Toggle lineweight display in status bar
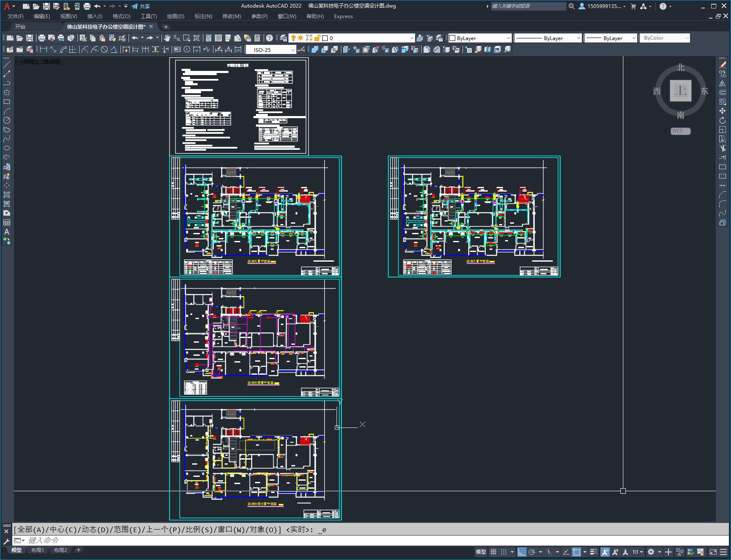The image size is (731, 560). (594, 552)
